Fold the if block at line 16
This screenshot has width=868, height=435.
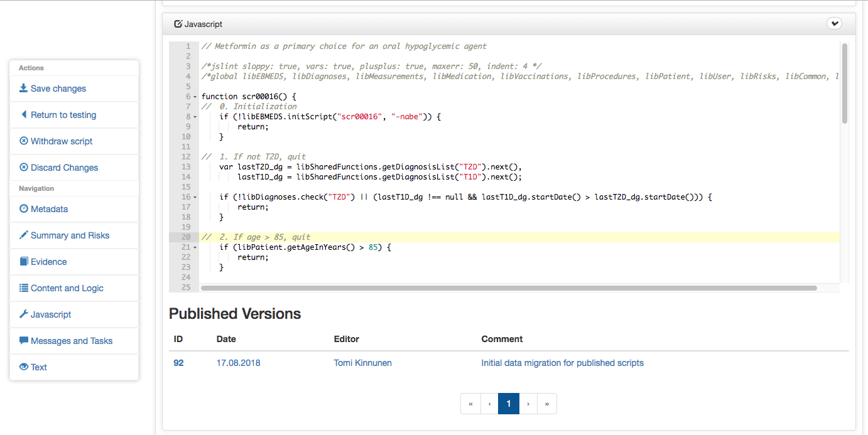tap(195, 197)
